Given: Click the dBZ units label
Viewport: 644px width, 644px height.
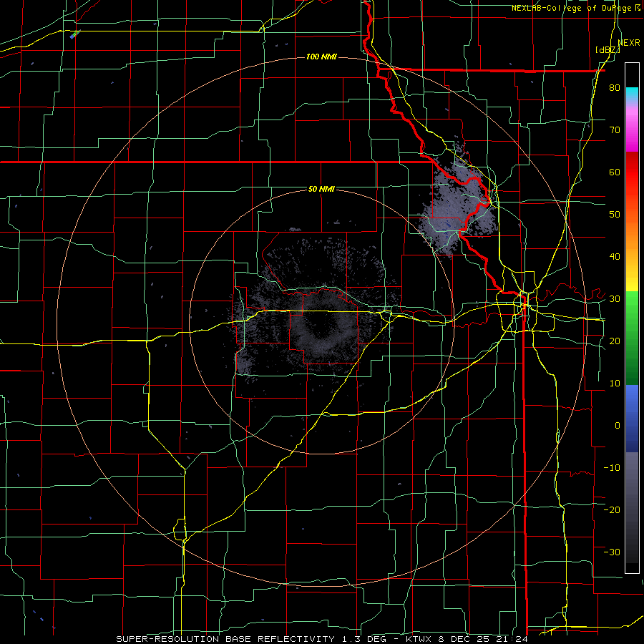Looking at the screenshot, I should (608, 50).
